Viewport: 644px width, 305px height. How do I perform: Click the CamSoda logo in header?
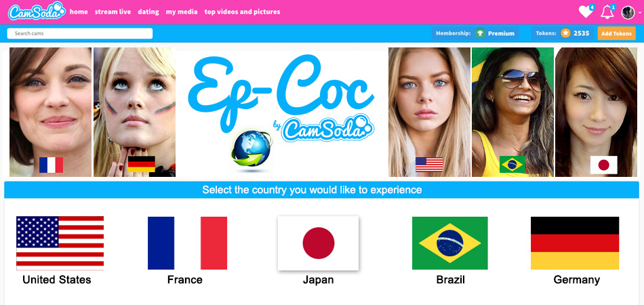[x=37, y=12]
